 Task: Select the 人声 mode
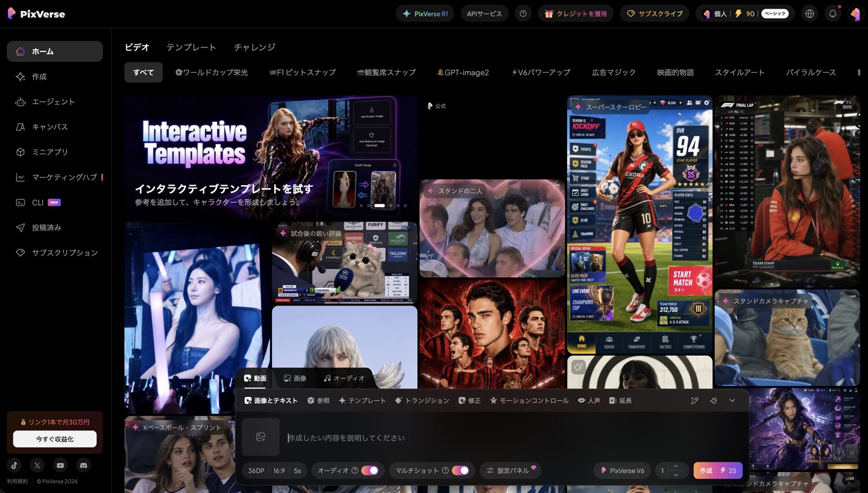point(589,400)
